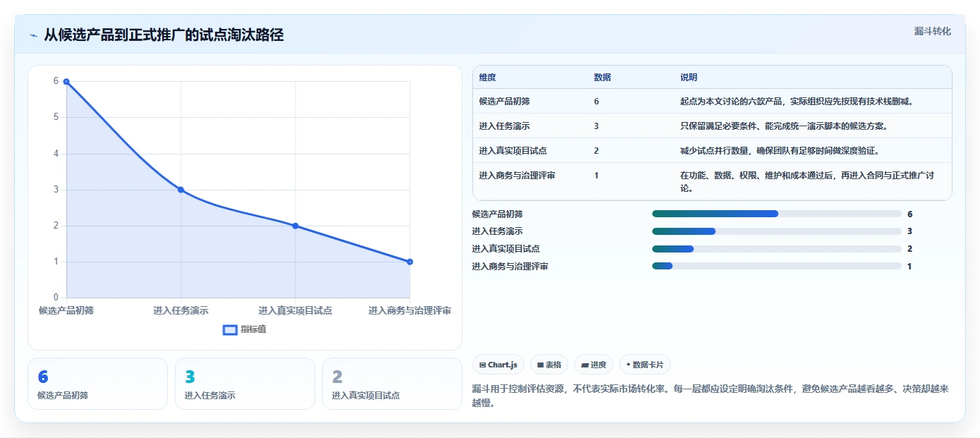Click the lightning icon beside the card title
The width and height of the screenshot is (980, 438).
(33, 35)
